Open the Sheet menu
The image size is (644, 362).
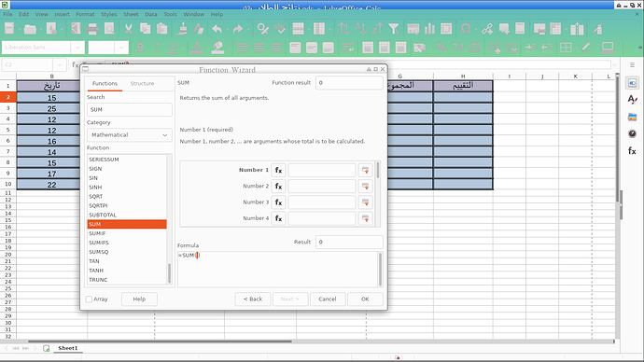[x=131, y=14]
